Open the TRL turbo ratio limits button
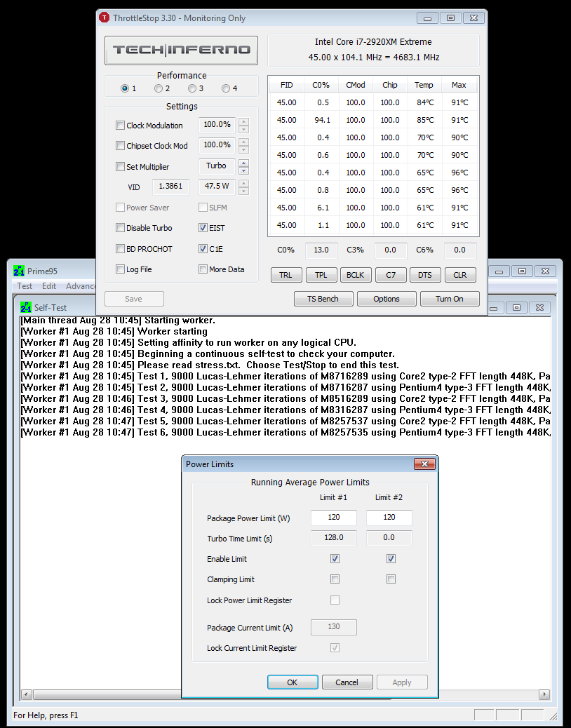 coord(286,275)
